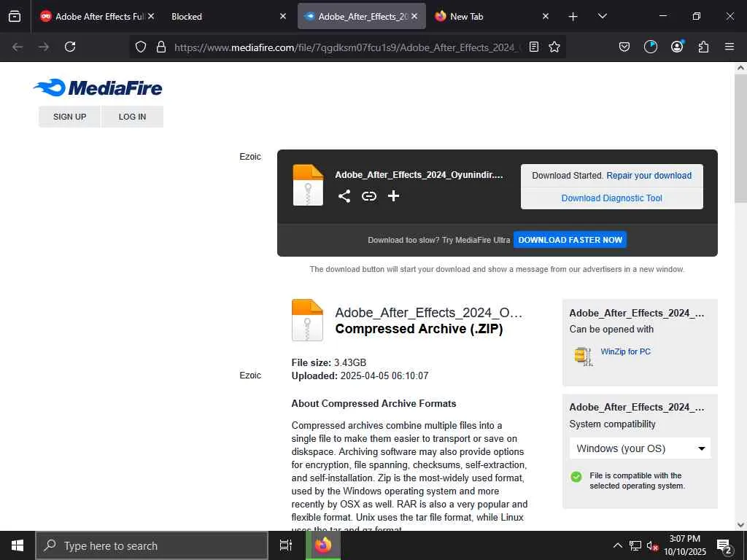Click the network icon in system tray
Image resolution: width=747 pixels, height=560 pixels.
coord(635,545)
